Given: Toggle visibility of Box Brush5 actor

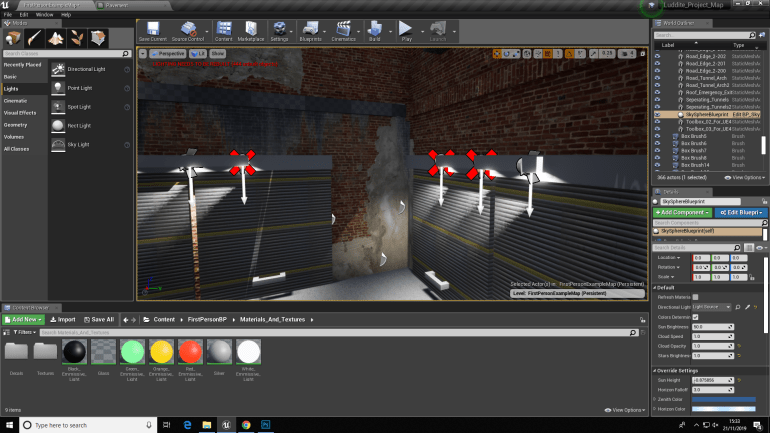Looking at the screenshot, I should (x=657, y=136).
